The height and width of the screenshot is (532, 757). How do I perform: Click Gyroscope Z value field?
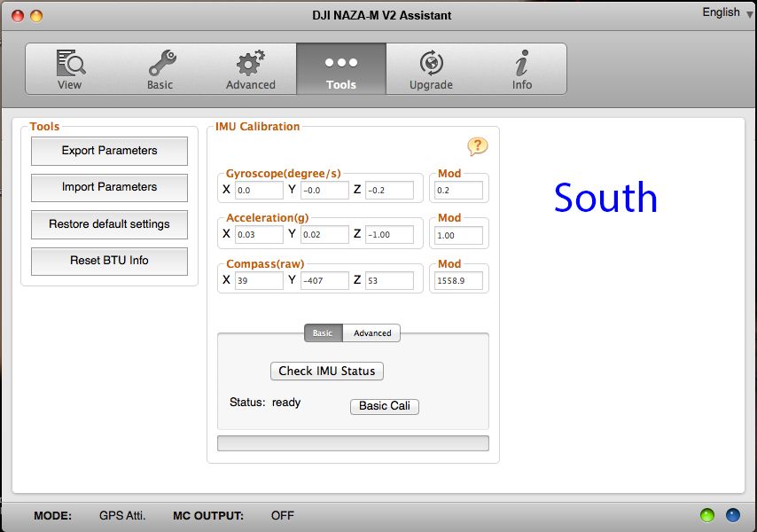point(389,191)
